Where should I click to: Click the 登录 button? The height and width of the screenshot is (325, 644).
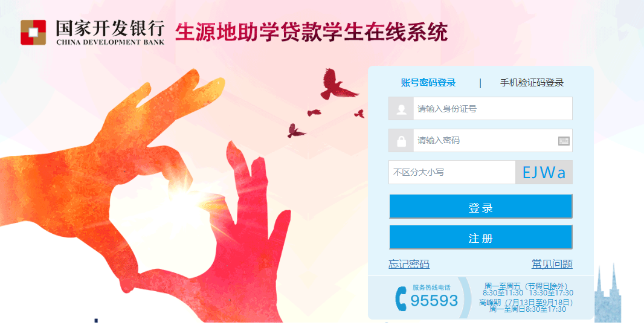pyautogui.click(x=480, y=206)
